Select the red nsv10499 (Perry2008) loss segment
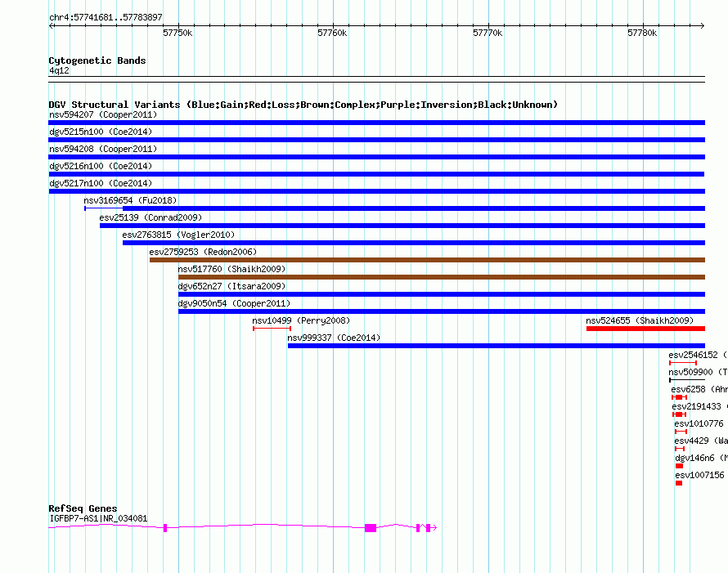728x573 pixels. [272, 329]
